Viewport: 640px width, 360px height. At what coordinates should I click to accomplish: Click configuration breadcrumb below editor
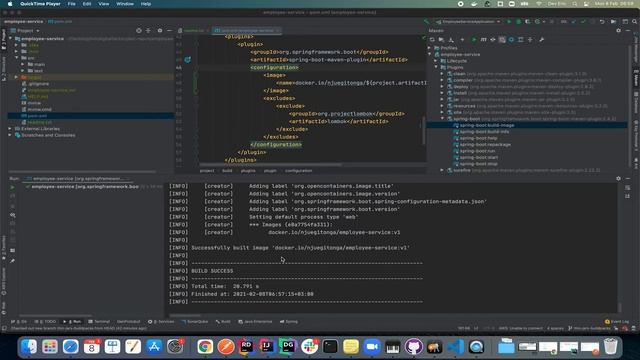[x=298, y=171]
